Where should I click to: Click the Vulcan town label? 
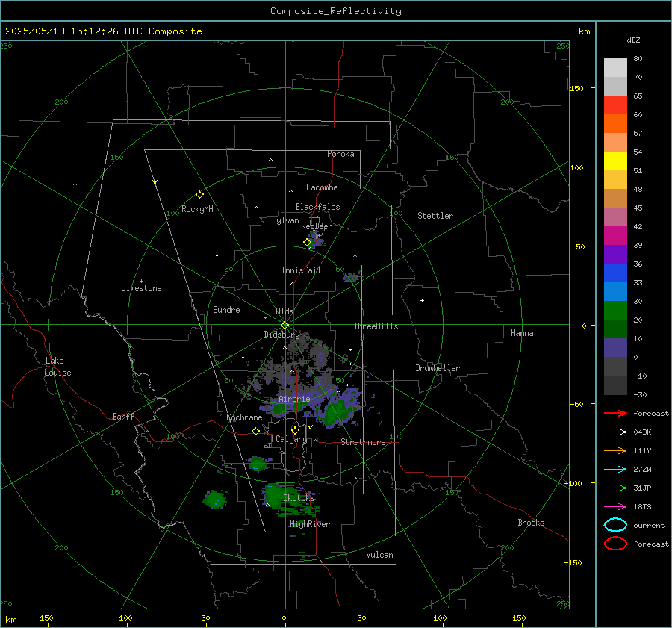(x=379, y=555)
